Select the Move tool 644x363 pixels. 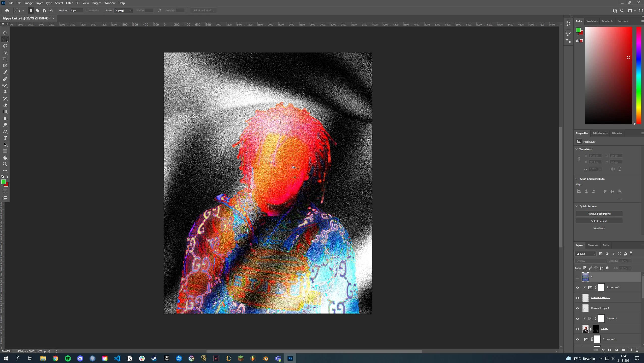[5, 33]
